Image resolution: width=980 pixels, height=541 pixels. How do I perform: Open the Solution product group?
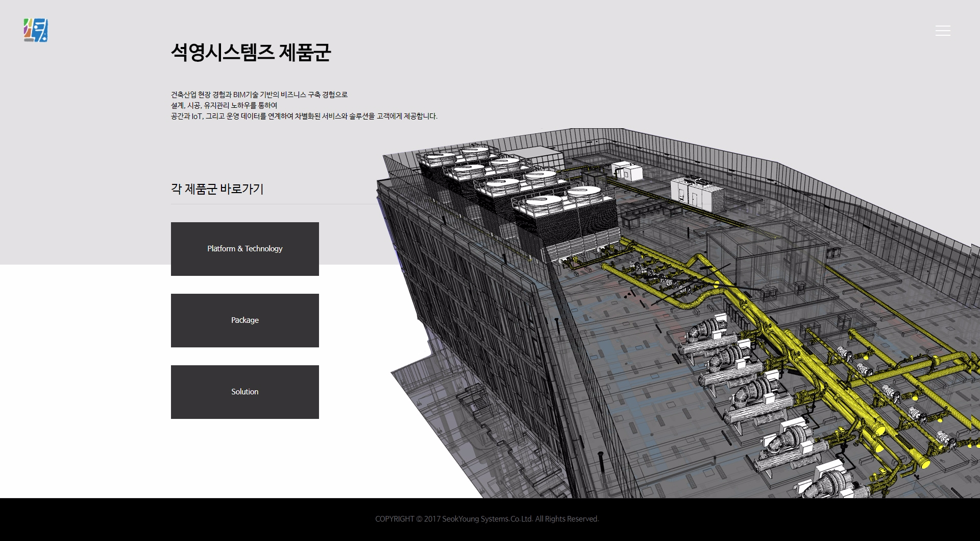(245, 392)
